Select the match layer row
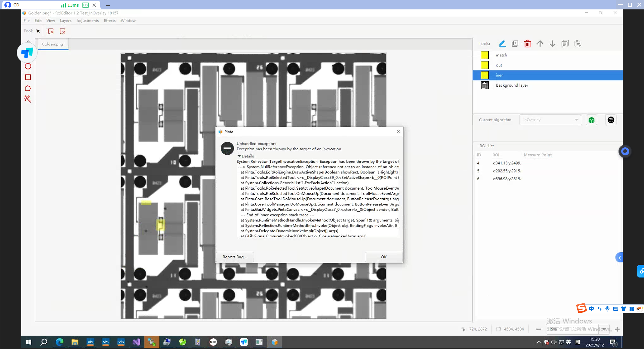Viewport: 644px width, 349px height. pos(548,55)
